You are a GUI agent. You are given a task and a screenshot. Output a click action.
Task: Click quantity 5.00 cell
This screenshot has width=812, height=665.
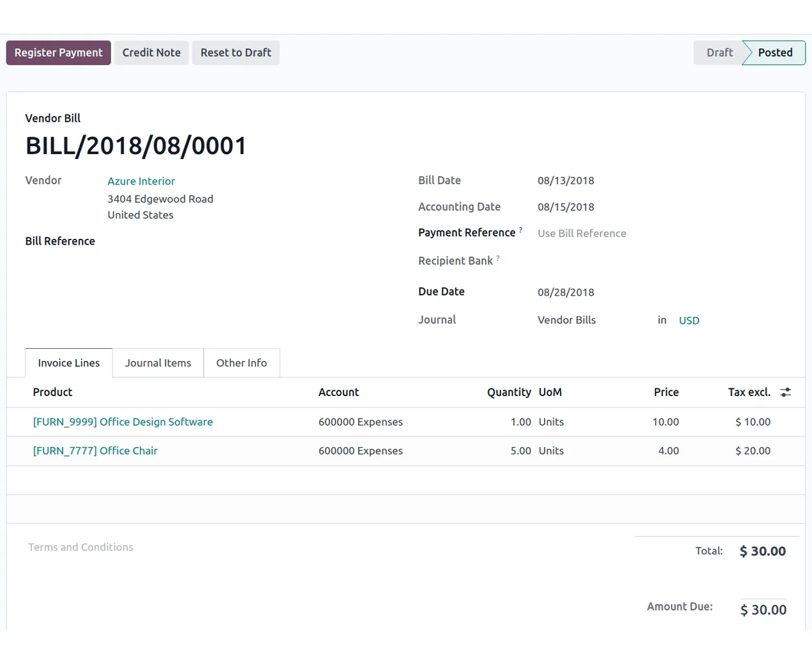(521, 450)
